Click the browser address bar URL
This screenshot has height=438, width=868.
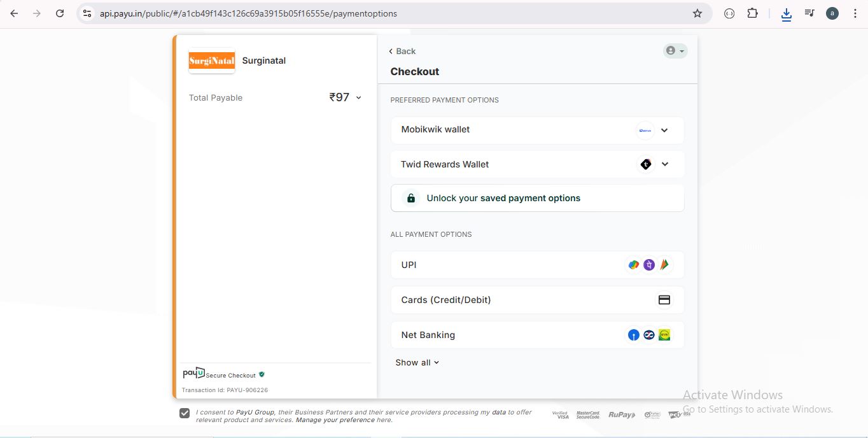(x=248, y=13)
